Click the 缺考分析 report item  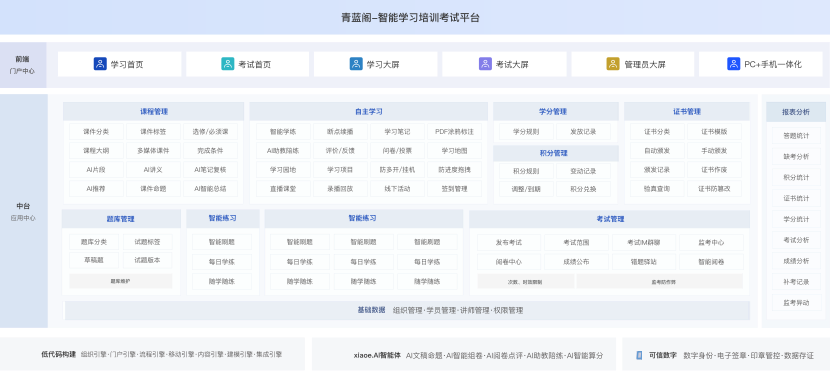click(796, 157)
